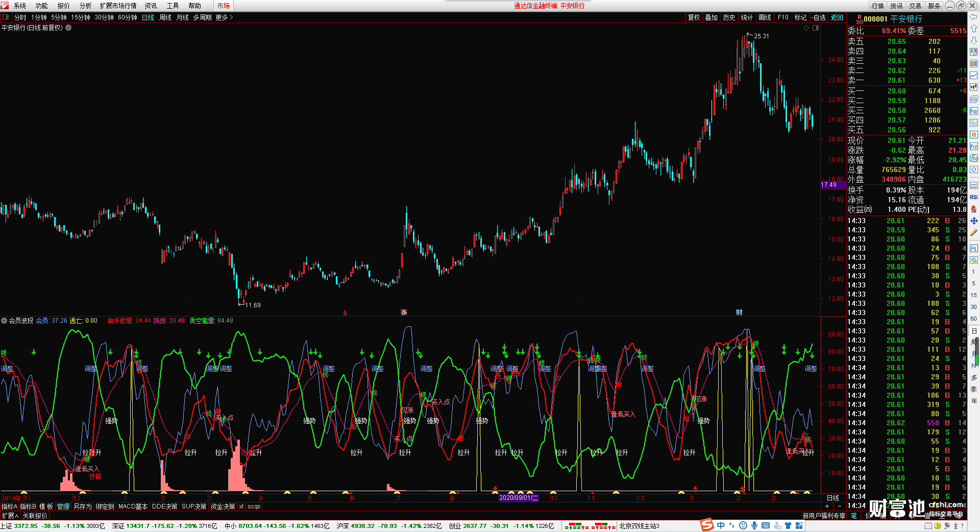Click the F10 button in chart toolbar
Image resolution: width=980 pixels, height=532 pixels.
point(783,17)
